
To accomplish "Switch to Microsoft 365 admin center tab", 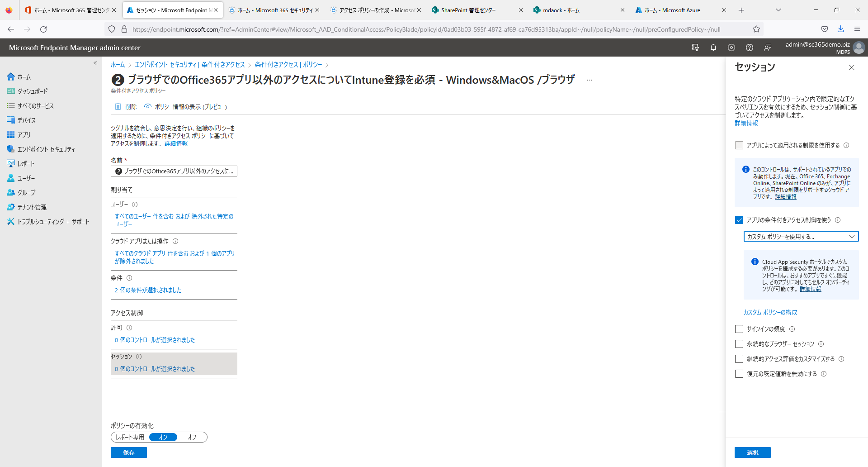I will 70,10.
